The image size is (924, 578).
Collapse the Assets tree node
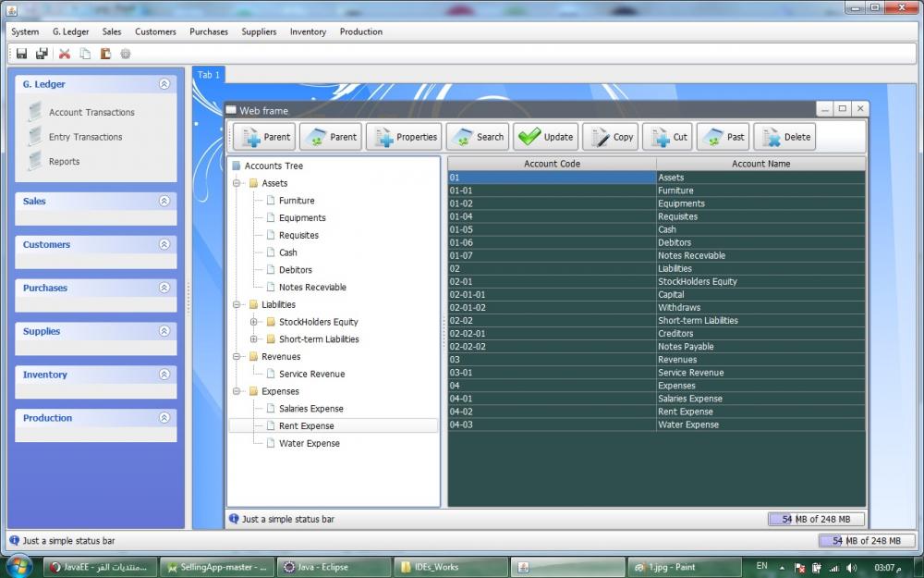pyautogui.click(x=237, y=183)
